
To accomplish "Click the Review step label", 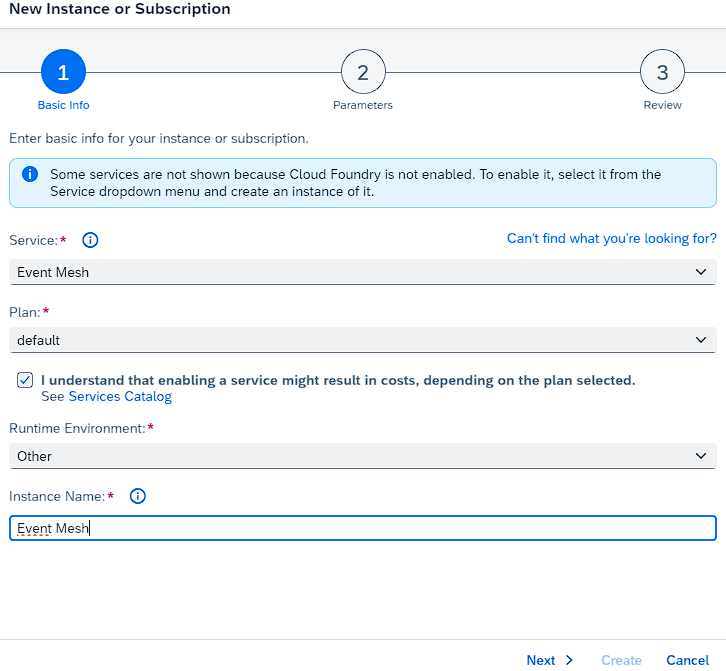I will [x=662, y=105].
